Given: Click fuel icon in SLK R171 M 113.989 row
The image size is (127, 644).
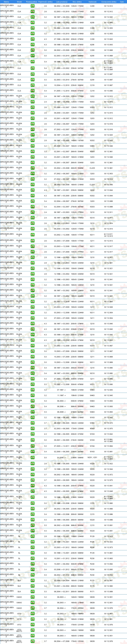Looking at the screenshot, I should [32, 591].
